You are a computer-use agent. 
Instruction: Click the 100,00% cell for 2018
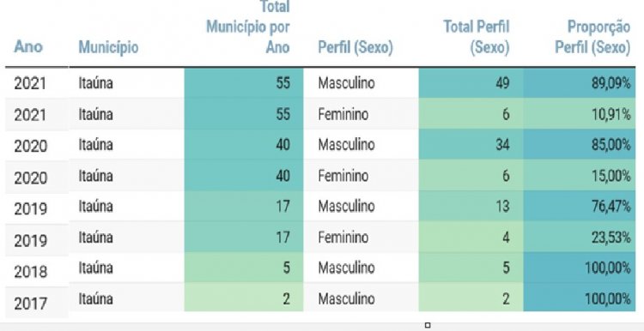coord(579,268)
